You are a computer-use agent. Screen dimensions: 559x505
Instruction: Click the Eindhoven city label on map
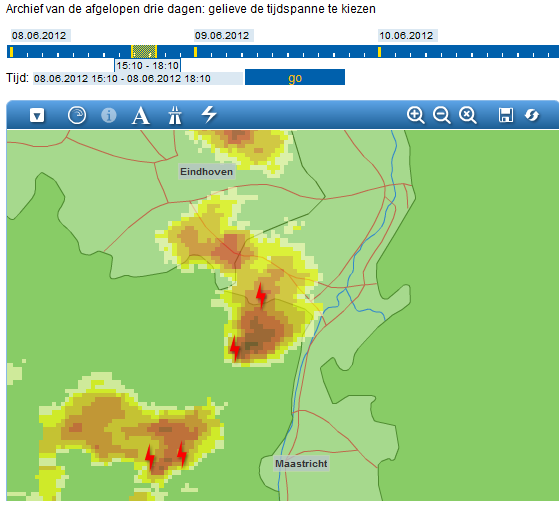tap(206, 172)
